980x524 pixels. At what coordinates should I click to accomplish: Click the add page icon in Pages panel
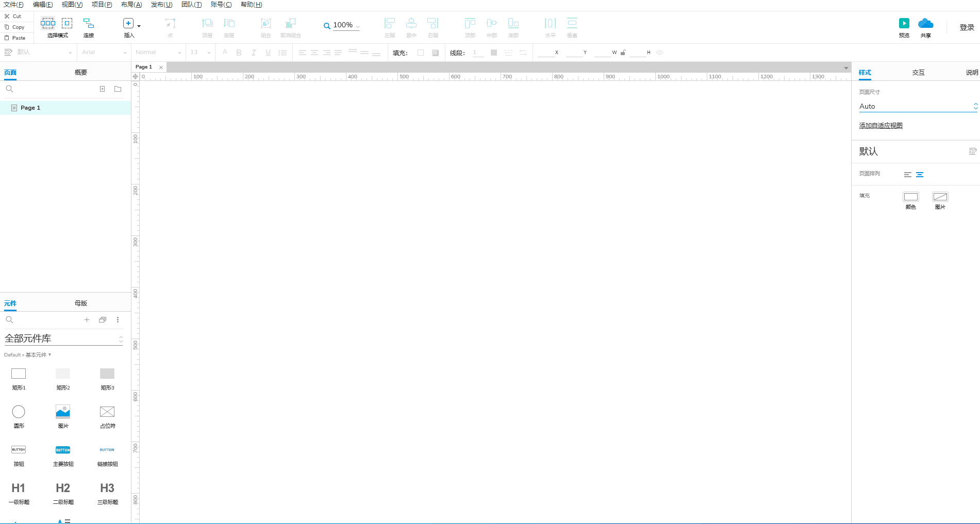pyautogui.click(x=102, y=89)
